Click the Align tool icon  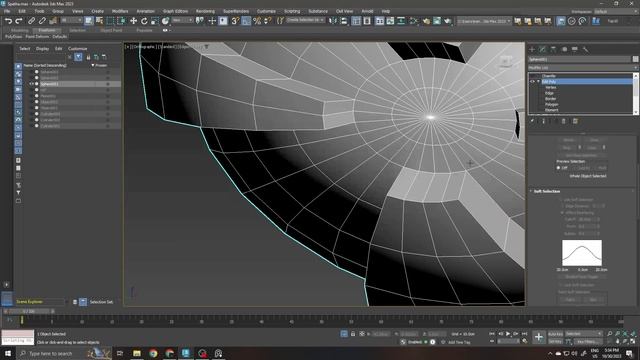point(344,21)
